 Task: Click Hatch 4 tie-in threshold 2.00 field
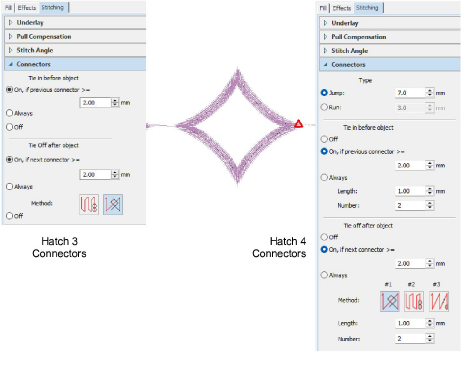[x=411, y=165]
